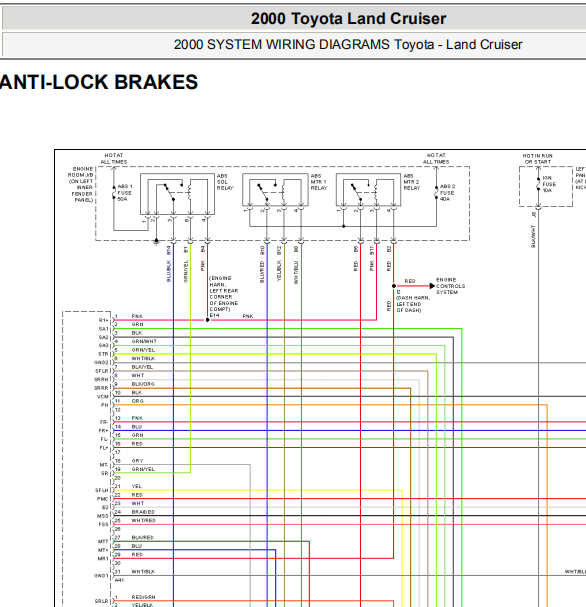Screen dimensions: 586x607
Task: Click the 'ABS MTR 1 RELAY' label
Action: pyautogui.click(x=319, y=182)
